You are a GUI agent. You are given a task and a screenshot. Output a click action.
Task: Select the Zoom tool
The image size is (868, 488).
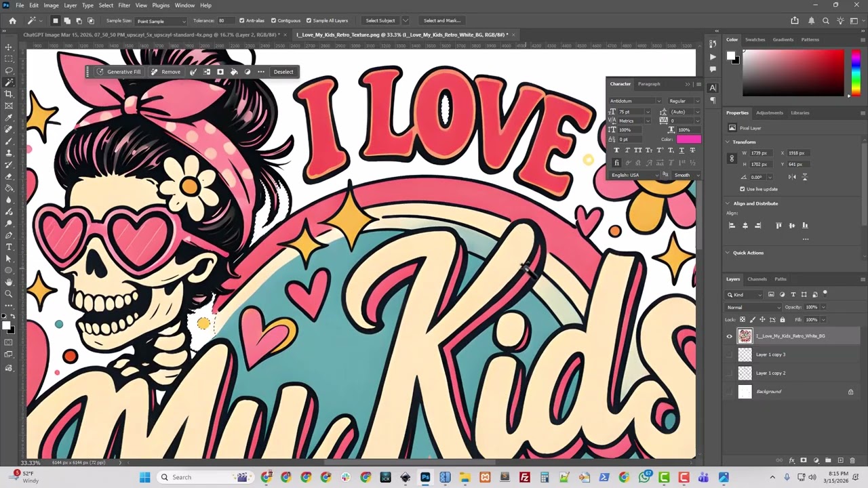pos(9,293)
